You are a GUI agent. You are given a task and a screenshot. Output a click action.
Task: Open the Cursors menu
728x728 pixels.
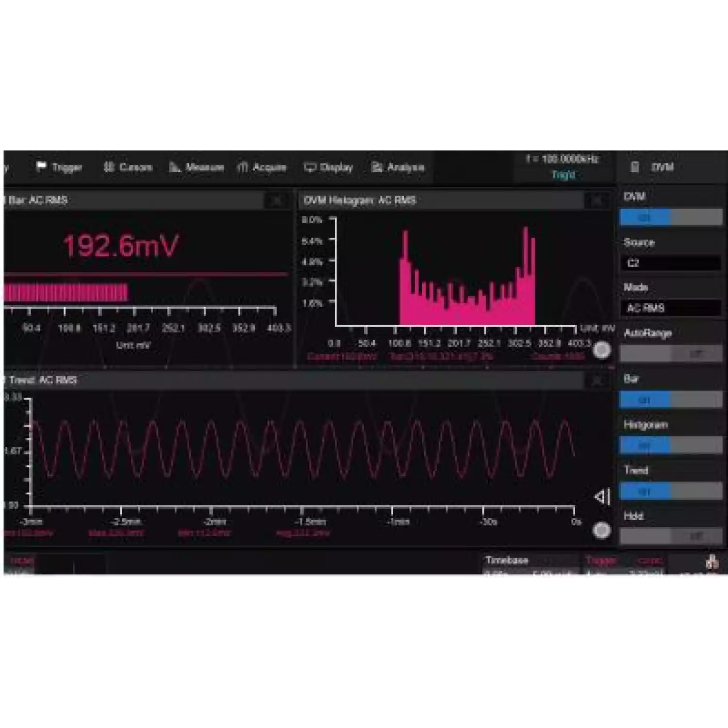(128, 167)
